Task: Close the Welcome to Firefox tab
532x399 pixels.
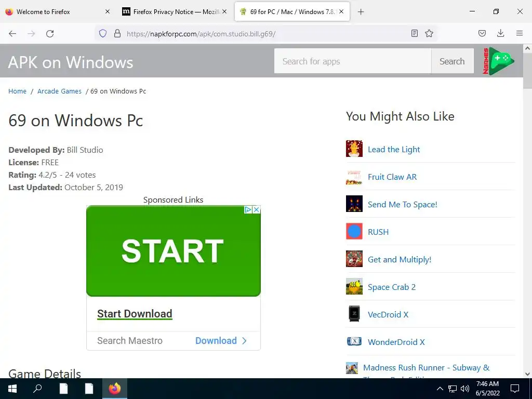Action: pyautogui.click(x=108, y=11)
